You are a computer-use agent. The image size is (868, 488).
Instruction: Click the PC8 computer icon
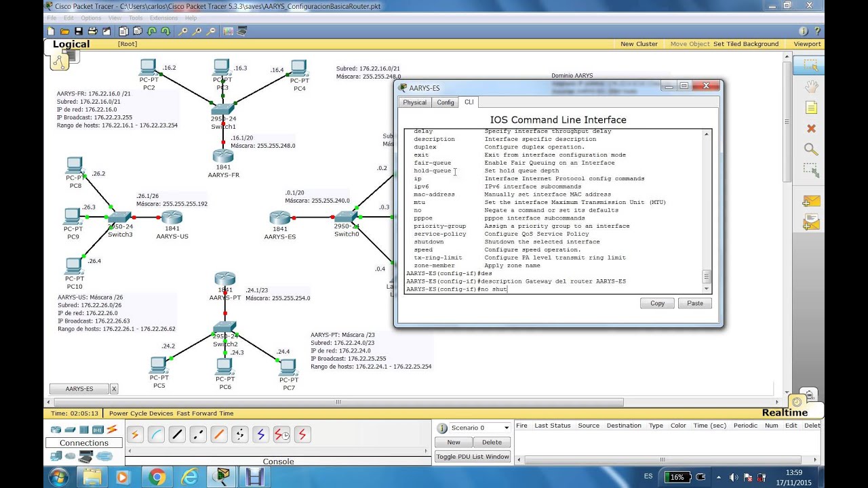point(75,166)
